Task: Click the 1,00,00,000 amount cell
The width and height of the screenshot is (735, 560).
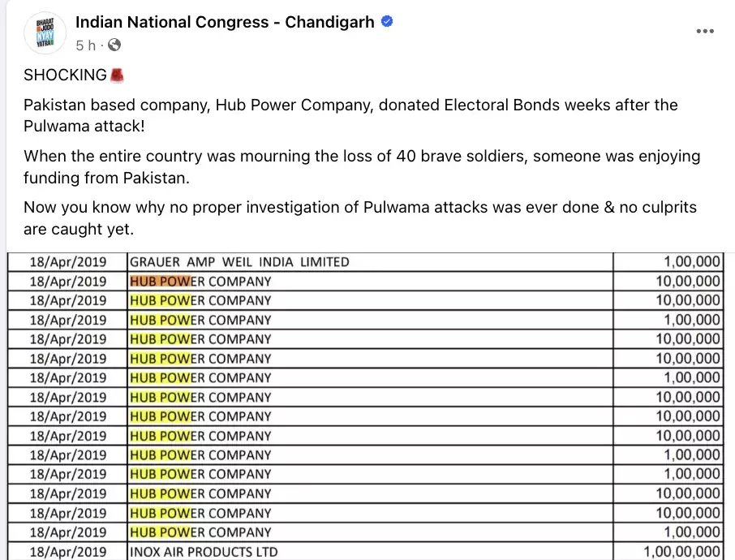Action: point(681,552)
